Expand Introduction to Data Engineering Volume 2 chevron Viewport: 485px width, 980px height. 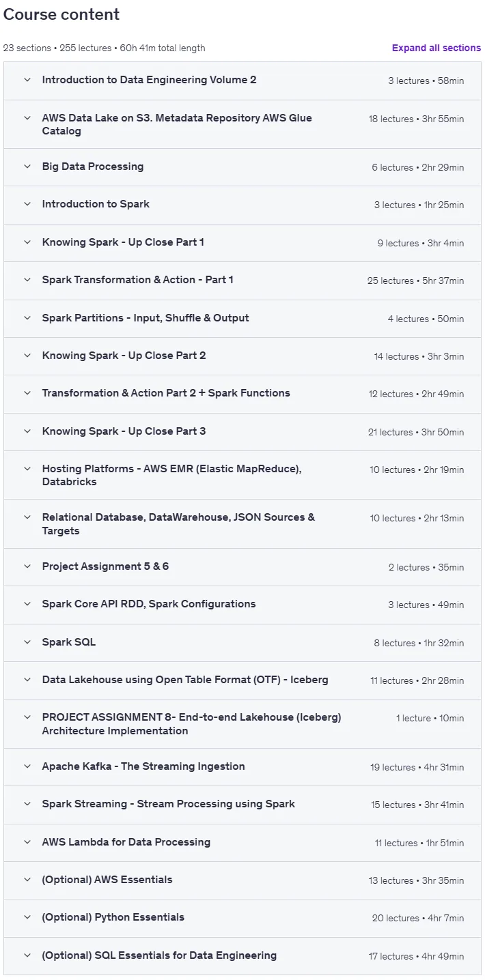click(27, 80)
